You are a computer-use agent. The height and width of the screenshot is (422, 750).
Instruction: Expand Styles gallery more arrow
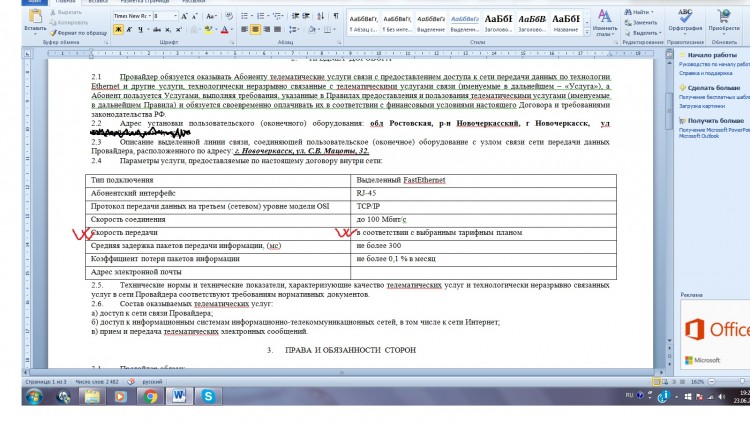click(x=587, y=32)
